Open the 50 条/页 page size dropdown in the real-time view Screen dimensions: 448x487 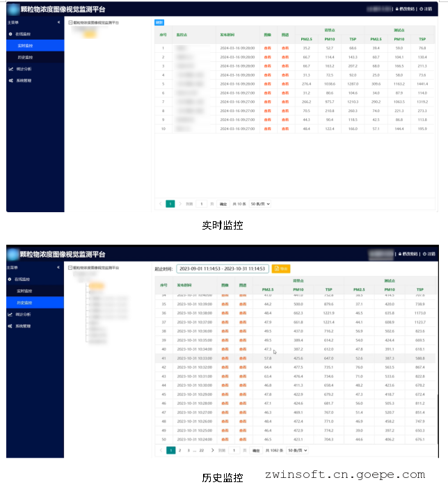259,204
